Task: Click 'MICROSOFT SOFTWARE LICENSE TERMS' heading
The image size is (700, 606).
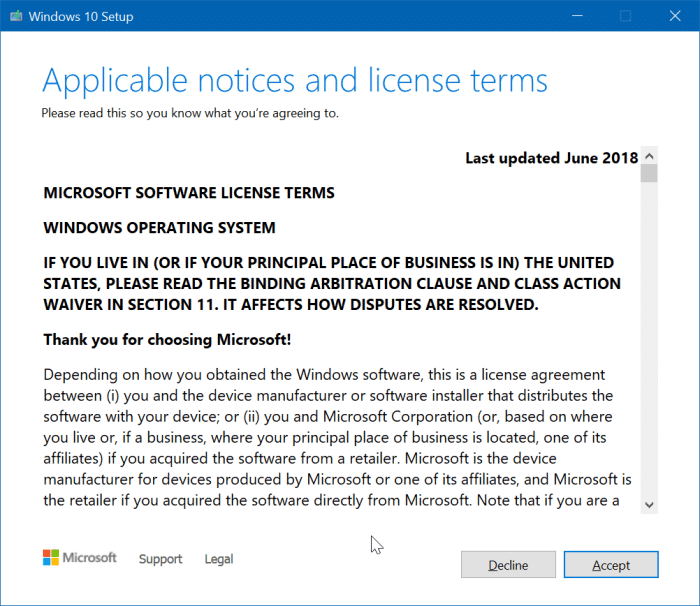Action: pyautogui.click(x=189, y=193)
